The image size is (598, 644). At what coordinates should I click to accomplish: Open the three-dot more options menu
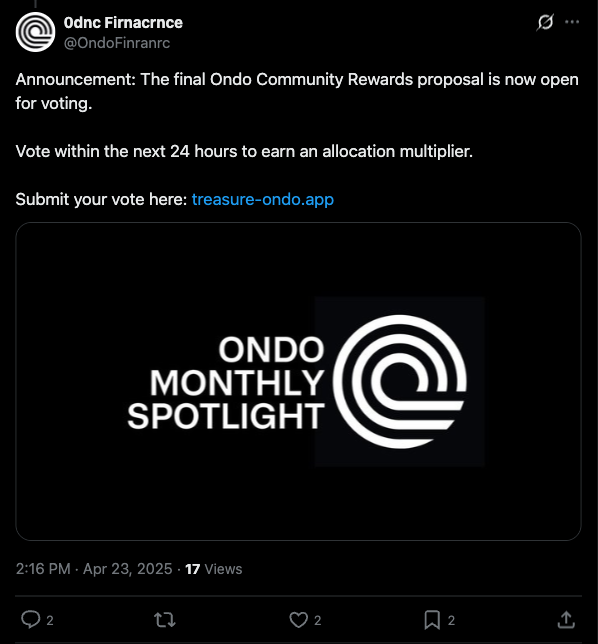click(x=572, y=22)
